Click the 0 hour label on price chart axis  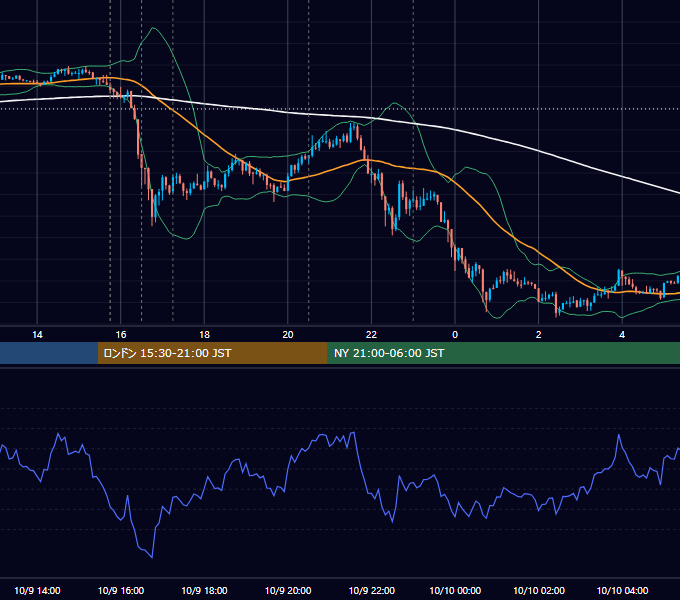[455, 335]
